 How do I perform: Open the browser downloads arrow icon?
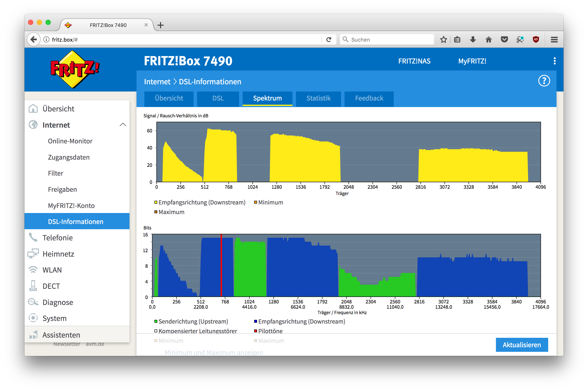pyautogui.click(x=473, y=39)
